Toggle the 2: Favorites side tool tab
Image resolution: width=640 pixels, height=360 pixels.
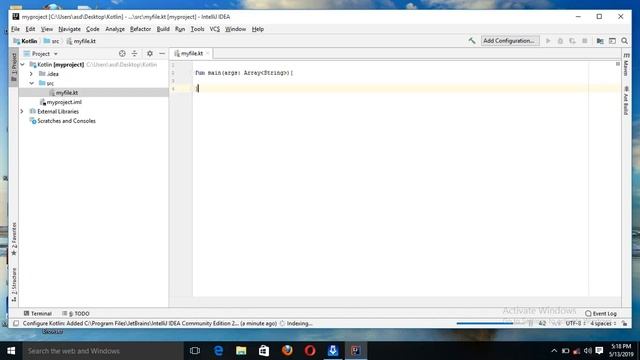pos(14,240)
